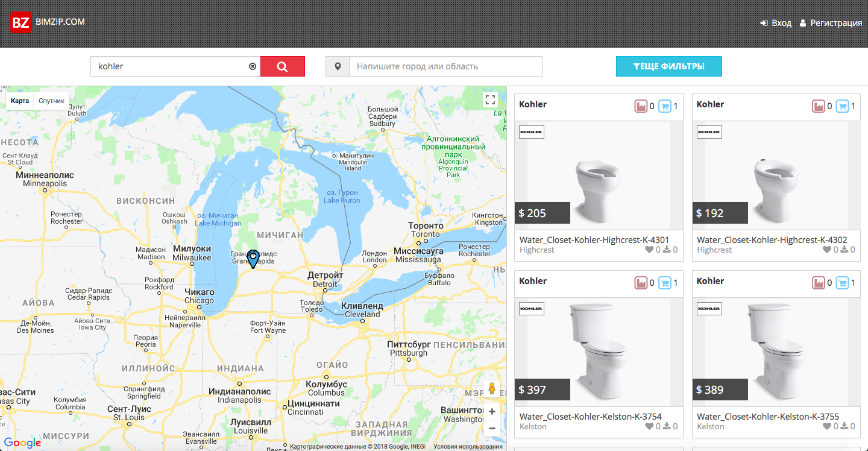
Task: Open Water_Closet-Kohler-Highcrest-K-4302 product
Action: click(772, 240)
